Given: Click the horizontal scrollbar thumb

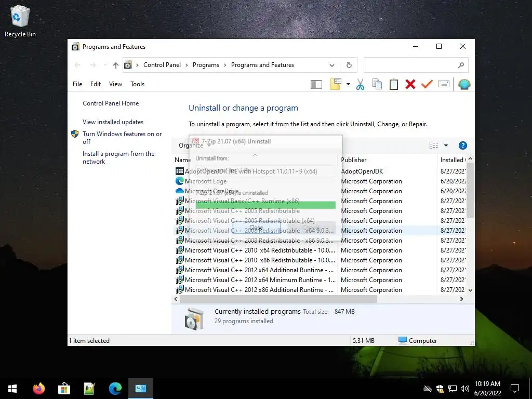Looking at the screenshot, I should [278, 299].
